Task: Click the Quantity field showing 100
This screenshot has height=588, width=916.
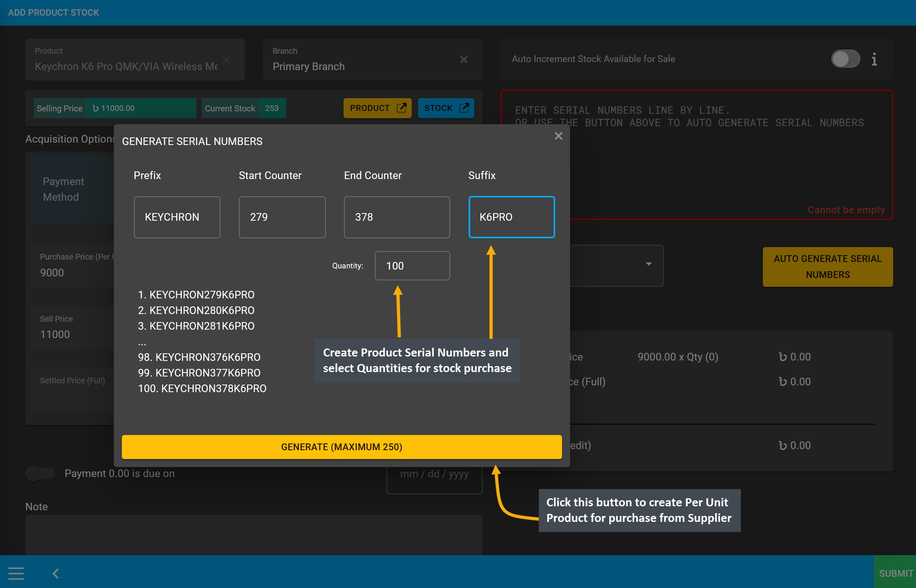Action: pyautogui.click(x=412, y=266)
